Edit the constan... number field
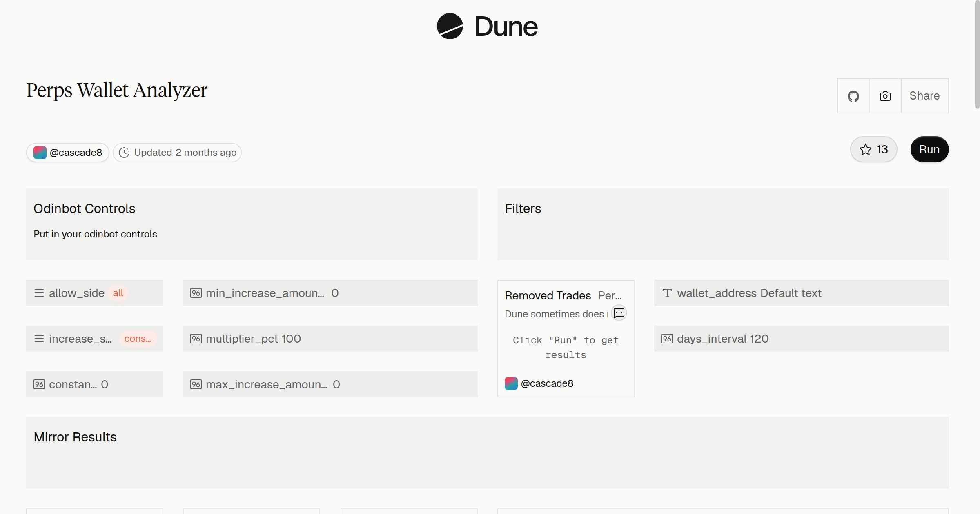This screenshot has height=514, width=980. point(95,384)
